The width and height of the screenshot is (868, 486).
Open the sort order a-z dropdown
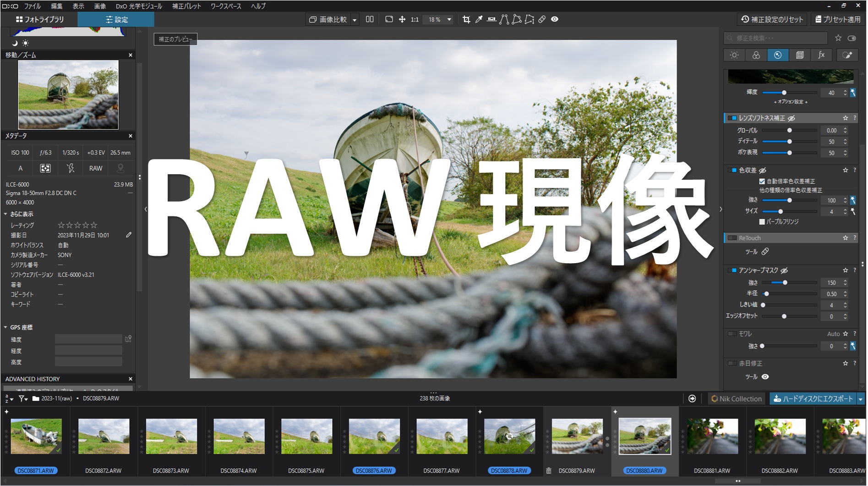[x=9, y=398]
